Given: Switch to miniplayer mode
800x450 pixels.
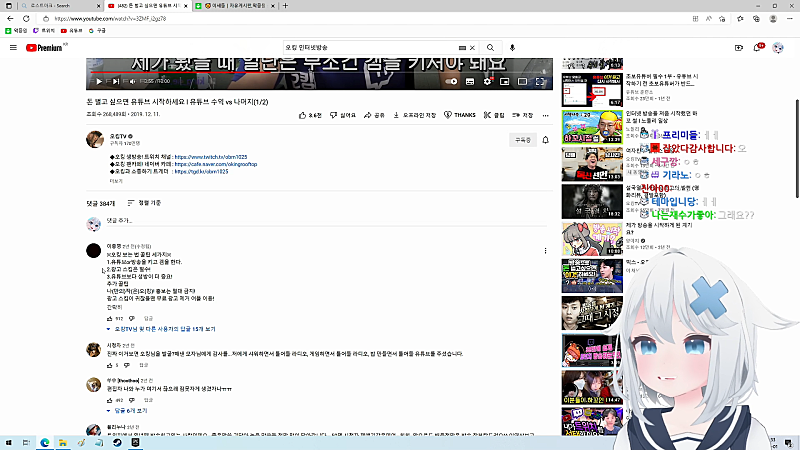Looking at the screenshot, I should click(505, 81).
